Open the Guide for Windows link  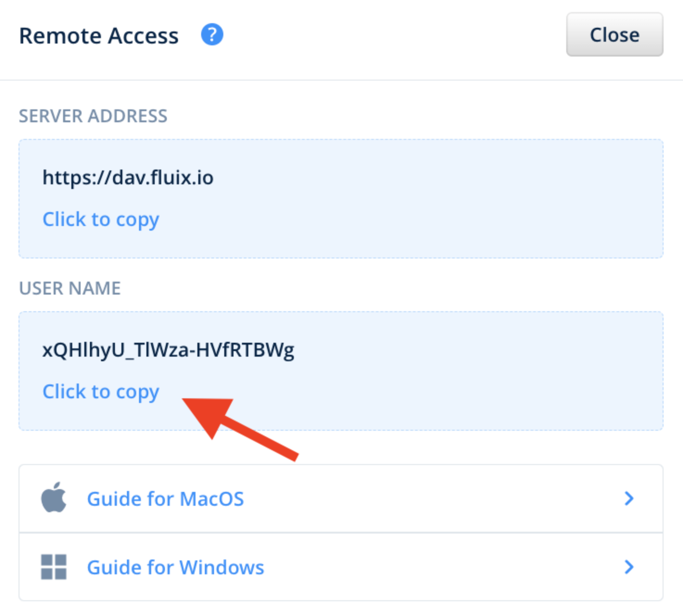[x=176, y=567]
